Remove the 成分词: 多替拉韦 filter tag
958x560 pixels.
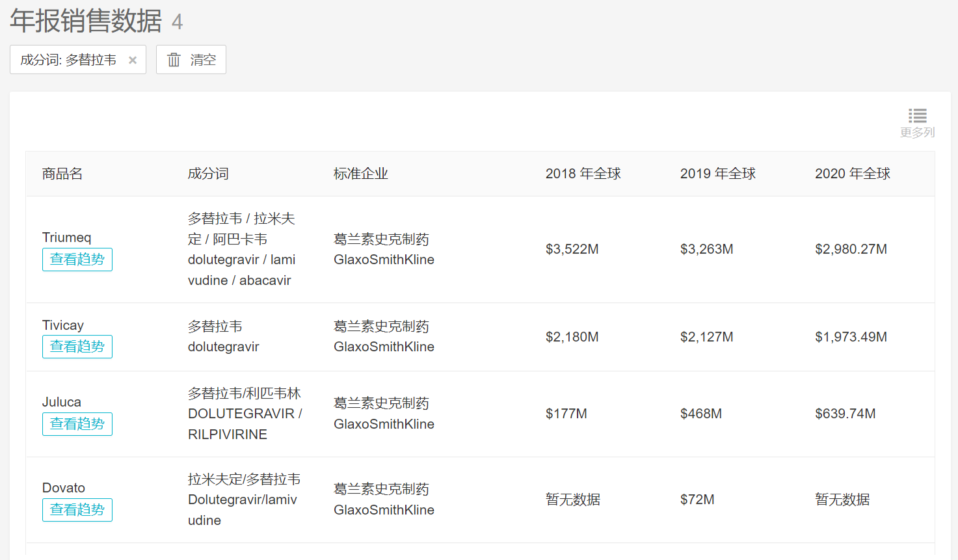[x=133, y=60]
